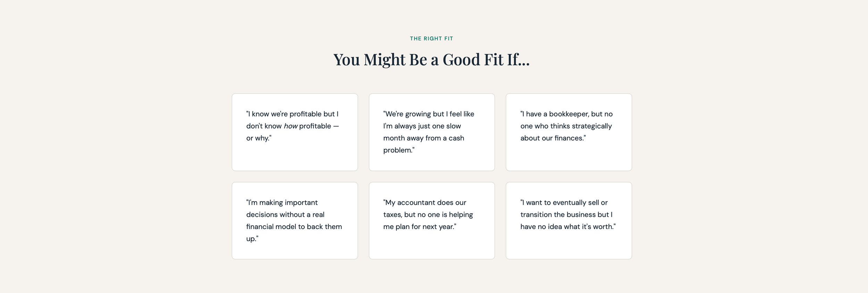This screenshot has width=868, height=293.
Task: Choose the card mentioning having a bookkeeper
Action: tap(569, 132)
